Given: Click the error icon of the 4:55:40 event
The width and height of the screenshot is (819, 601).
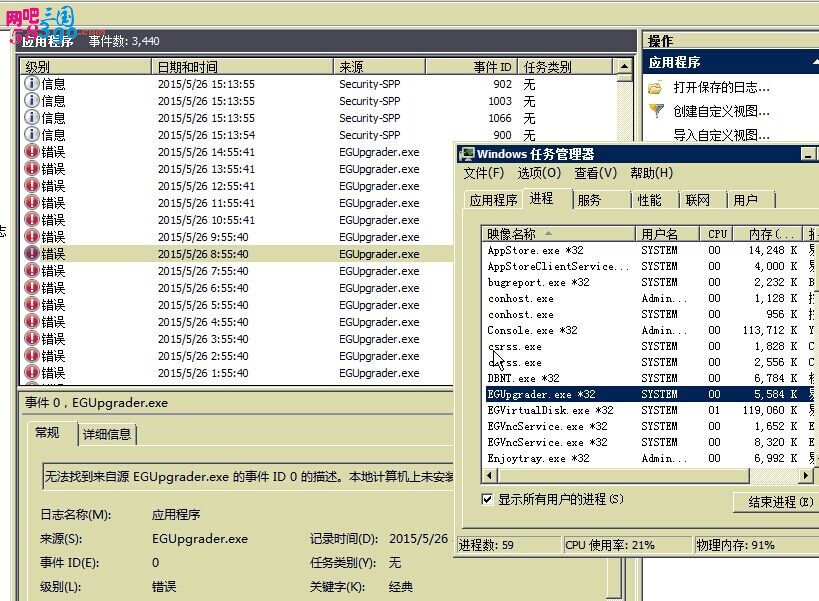Looking at the screenshot, I should click(x=32, y=322).
